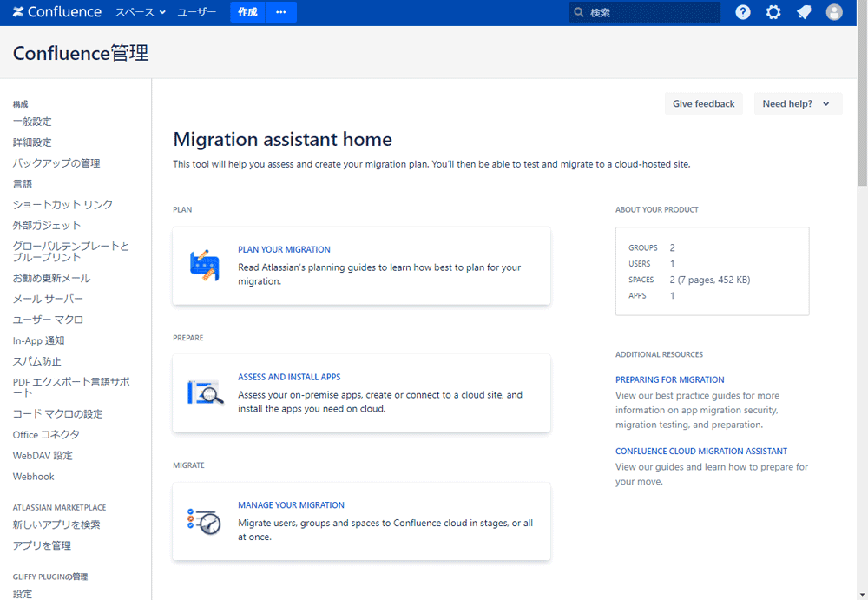Open the user profile avatar menu
The width and height of the screenshot is (868, 600).
tap(834, 12)
